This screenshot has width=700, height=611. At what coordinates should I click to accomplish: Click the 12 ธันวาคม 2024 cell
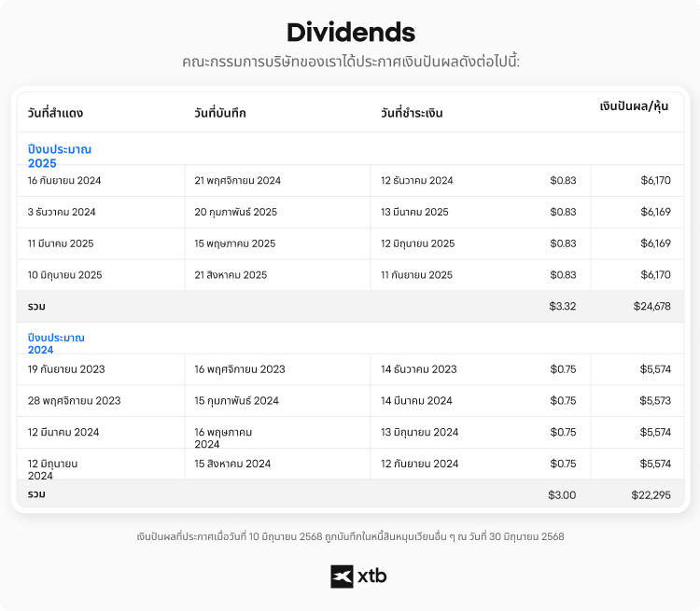click(x=417, y=180)
